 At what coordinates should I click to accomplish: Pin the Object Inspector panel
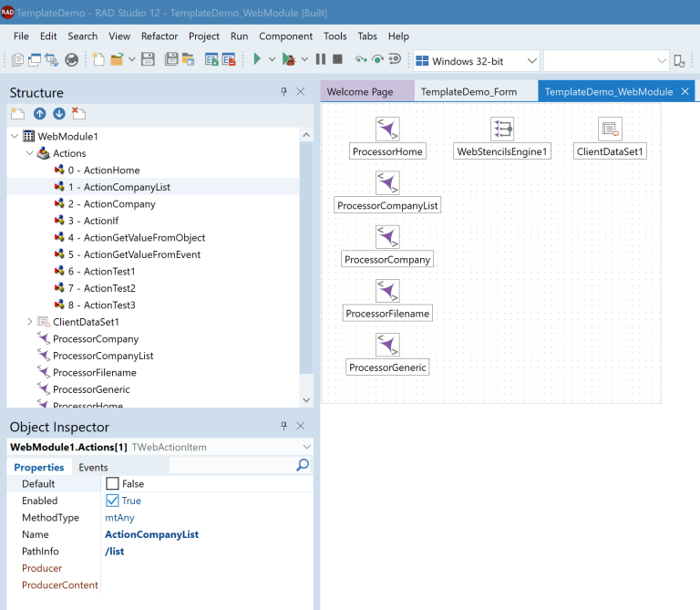[x=284, y=426]
